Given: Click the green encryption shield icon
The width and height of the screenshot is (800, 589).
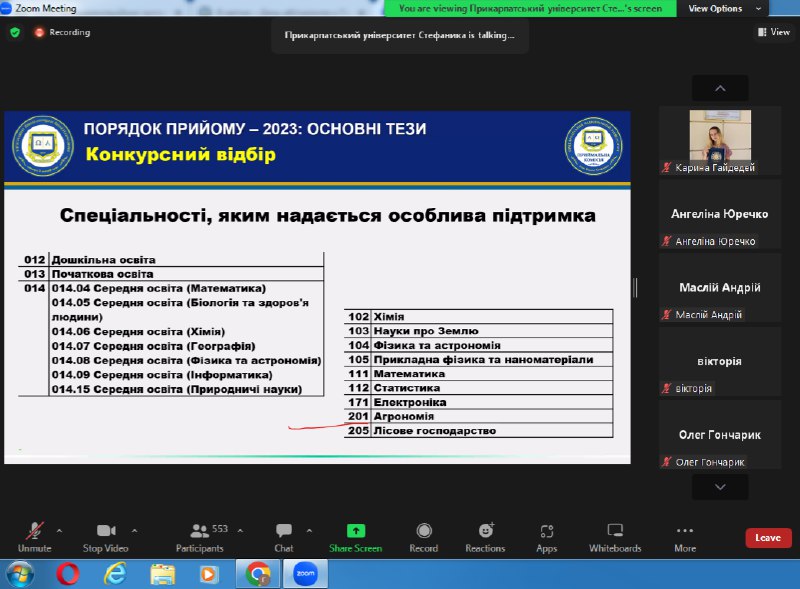Looking at the screenshot, I should click(15, 32).
